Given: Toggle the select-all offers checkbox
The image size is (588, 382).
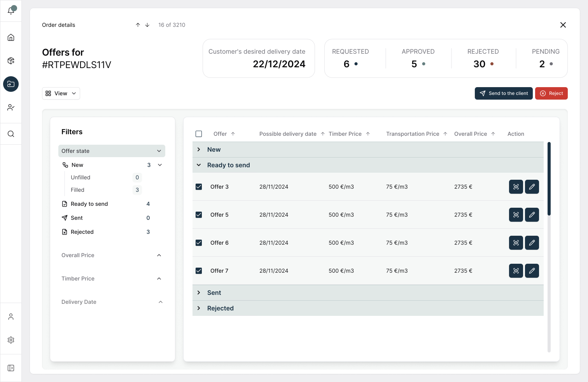Looking at the screenshot, I should pyautogui.click(x=199, y=134).
